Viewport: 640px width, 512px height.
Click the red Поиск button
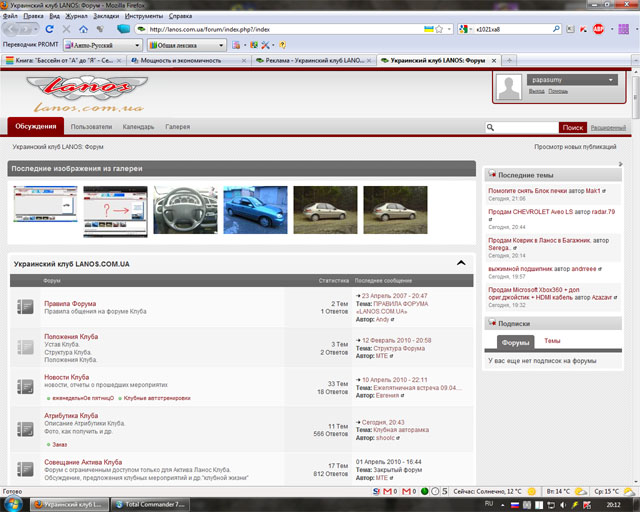(x=573, y=127)
